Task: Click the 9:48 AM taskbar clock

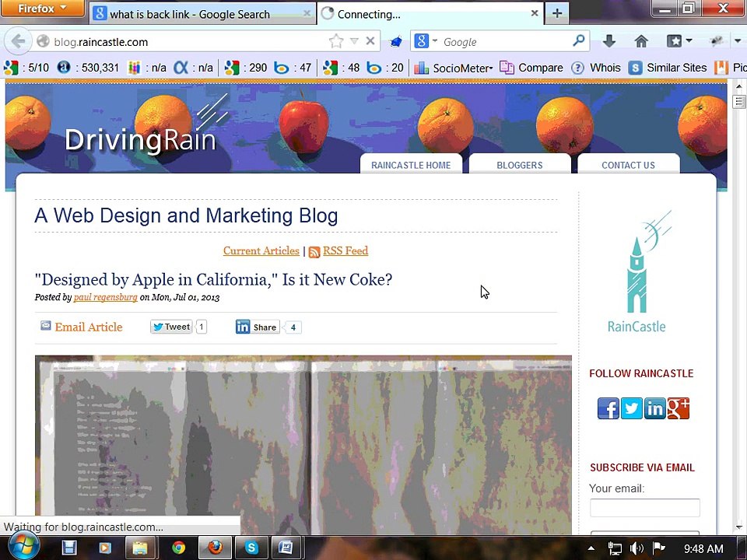Action: click(703, 548)
